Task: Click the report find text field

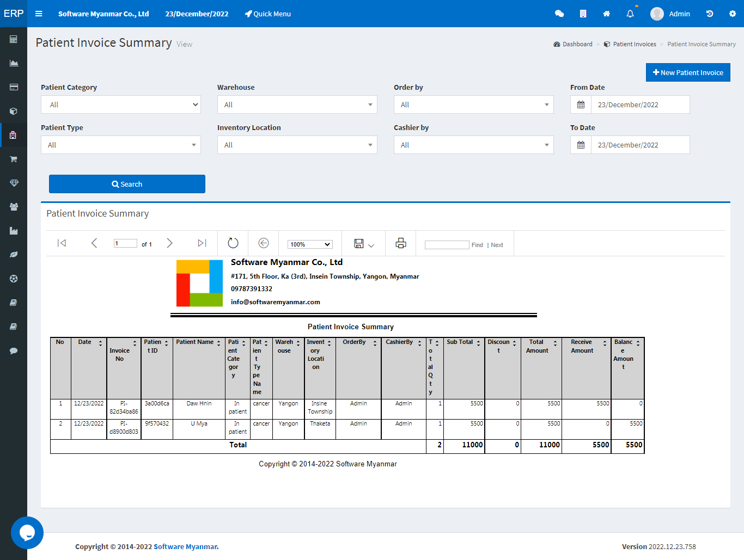Action: pos(447,245)
